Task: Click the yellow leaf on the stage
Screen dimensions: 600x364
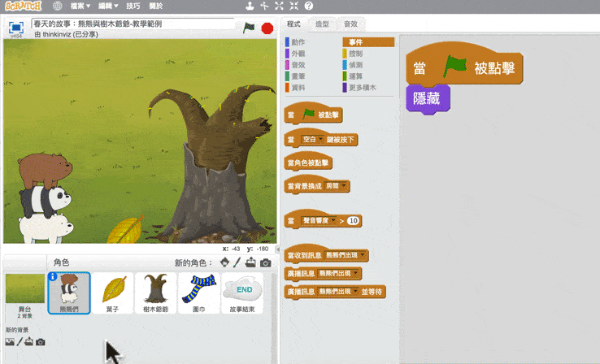Action: tap(126, 229)
